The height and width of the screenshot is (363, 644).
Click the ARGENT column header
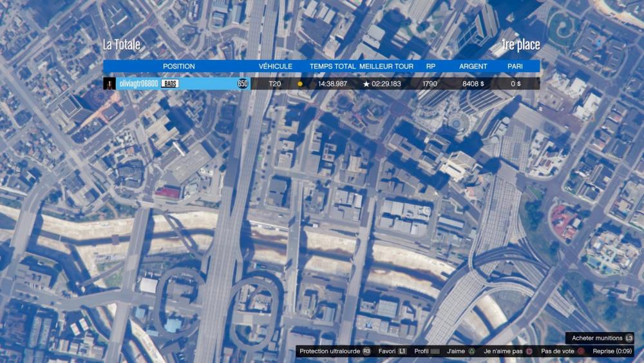click(x=473, y=66)
